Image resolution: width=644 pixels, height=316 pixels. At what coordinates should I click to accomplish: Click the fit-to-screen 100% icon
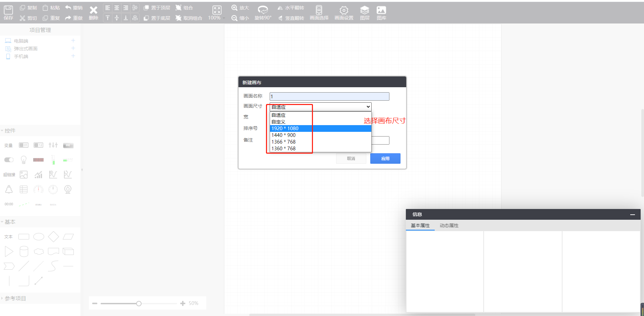[x=217, y=10]
